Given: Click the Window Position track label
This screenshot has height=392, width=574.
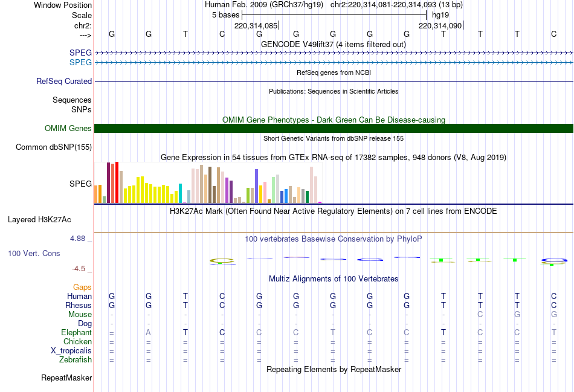Looking at the screenshot, I should click(63, 5).
